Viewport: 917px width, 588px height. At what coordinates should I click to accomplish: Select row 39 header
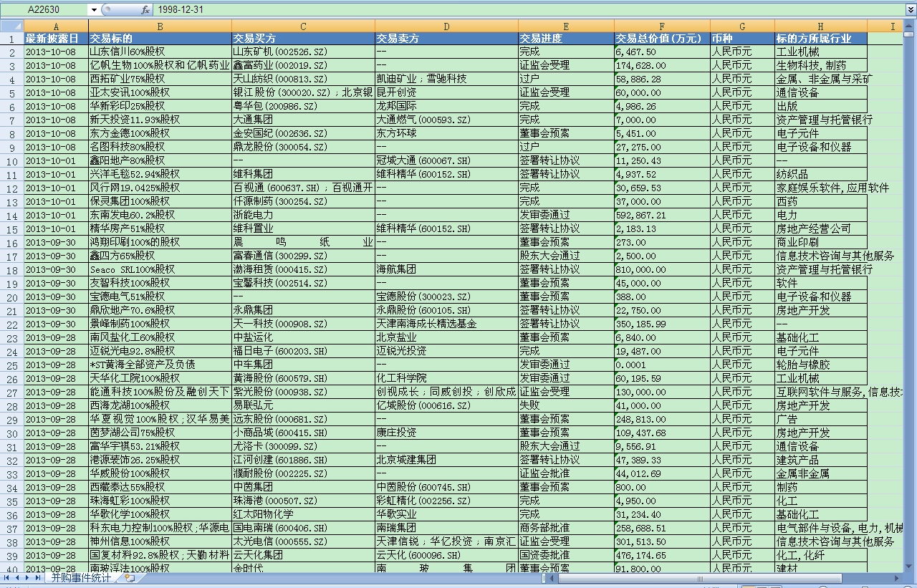point(12,556)
